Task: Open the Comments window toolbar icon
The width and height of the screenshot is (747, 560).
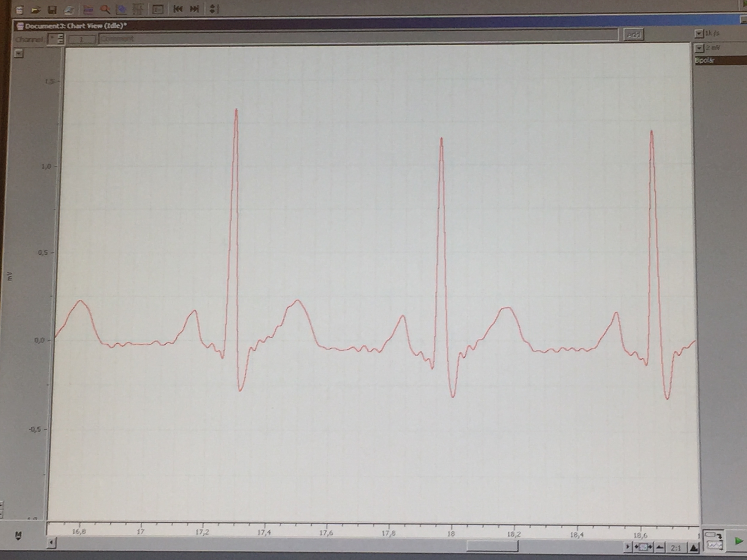Action: [x=158, y=9]
